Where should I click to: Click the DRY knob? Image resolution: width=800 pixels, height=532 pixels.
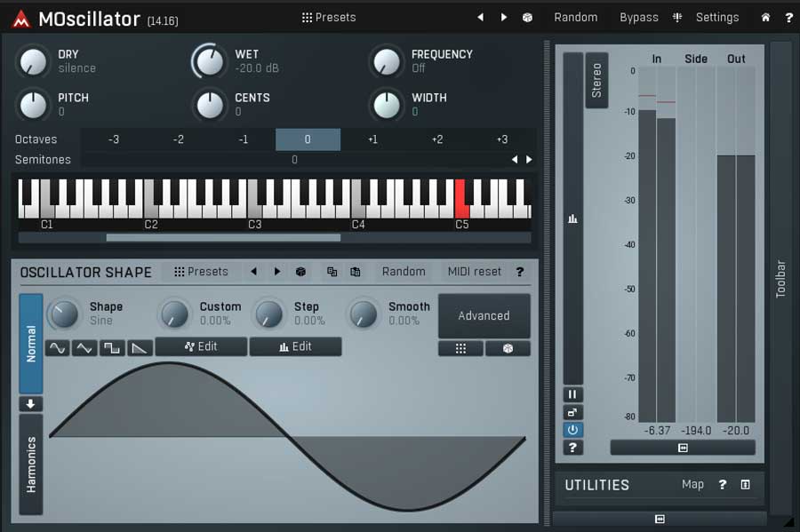33,61
